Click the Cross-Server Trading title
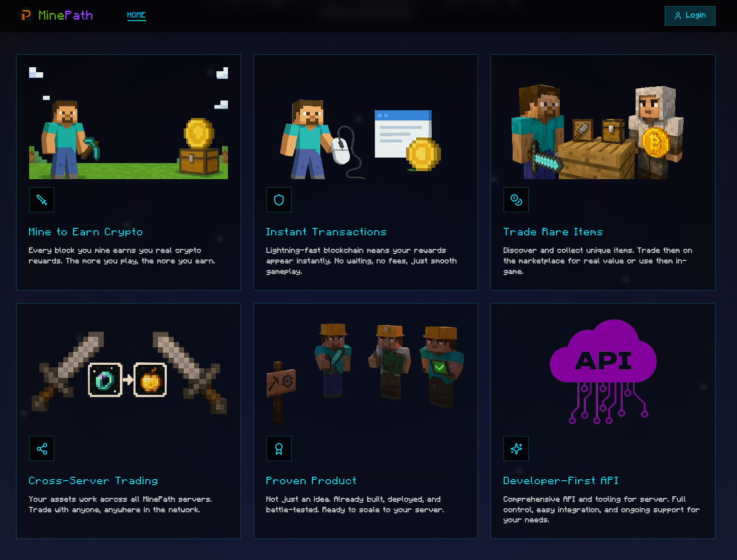Image resolution: width=737 pixels, height=560 pixels. click(x=93, y=481)
